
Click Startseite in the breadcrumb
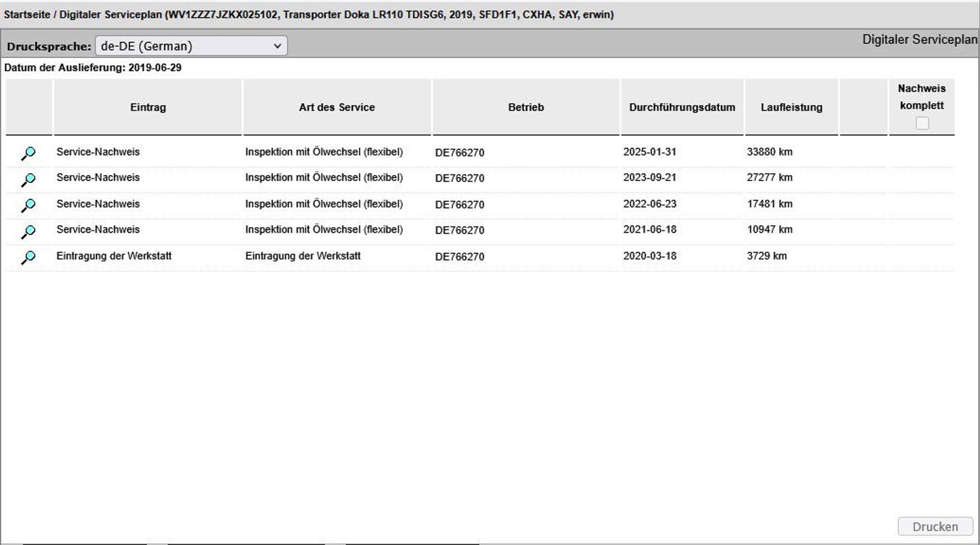click(27, 15)
